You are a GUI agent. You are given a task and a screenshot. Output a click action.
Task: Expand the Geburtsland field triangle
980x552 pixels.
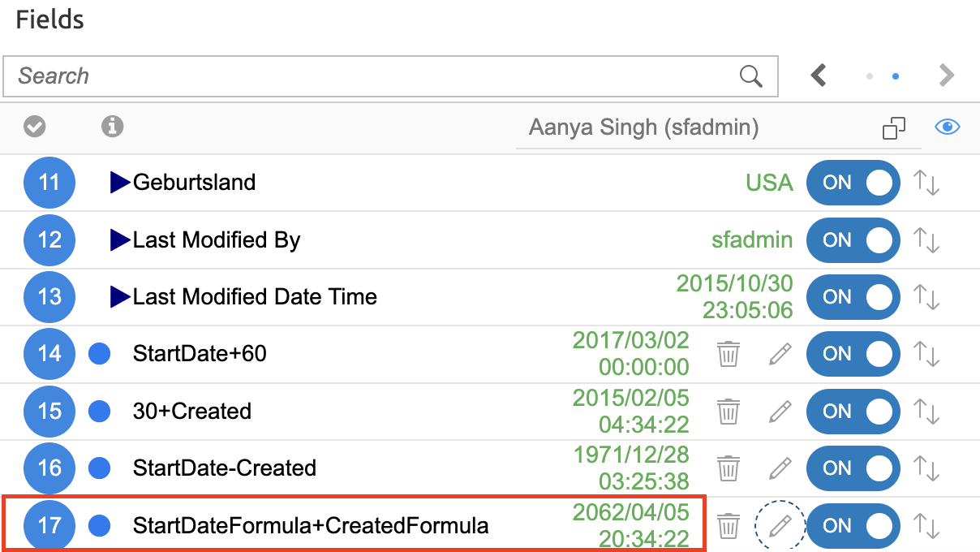[120, 183]
